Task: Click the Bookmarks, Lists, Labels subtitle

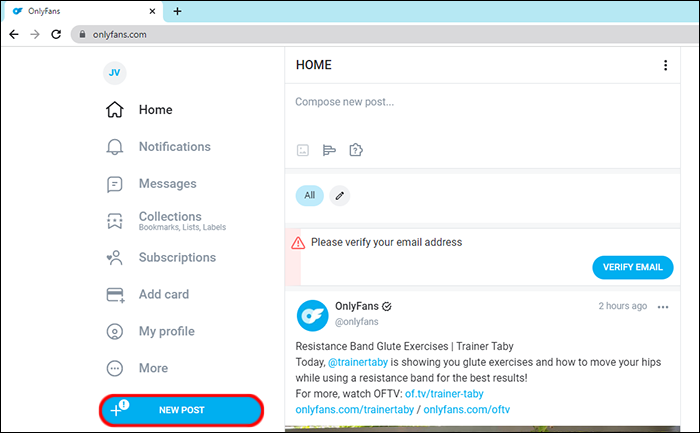Action: (x=182, y=227)
